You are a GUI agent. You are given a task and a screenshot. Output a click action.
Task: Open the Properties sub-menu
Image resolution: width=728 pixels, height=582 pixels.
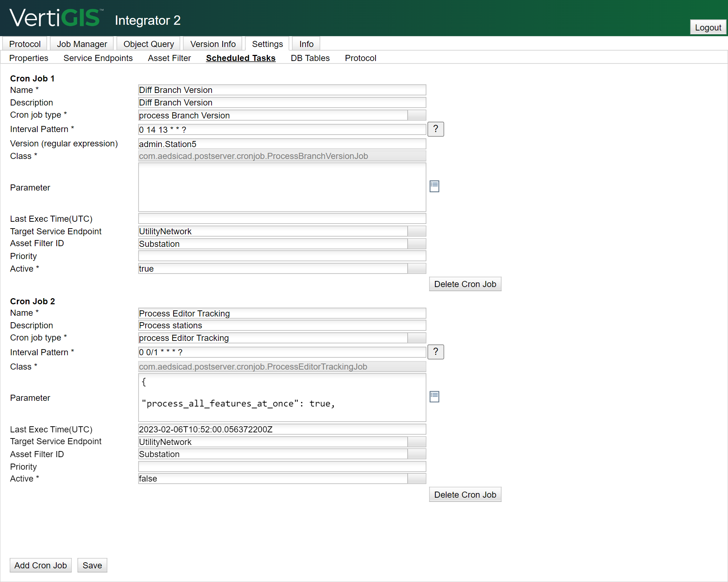pos(29,58)
